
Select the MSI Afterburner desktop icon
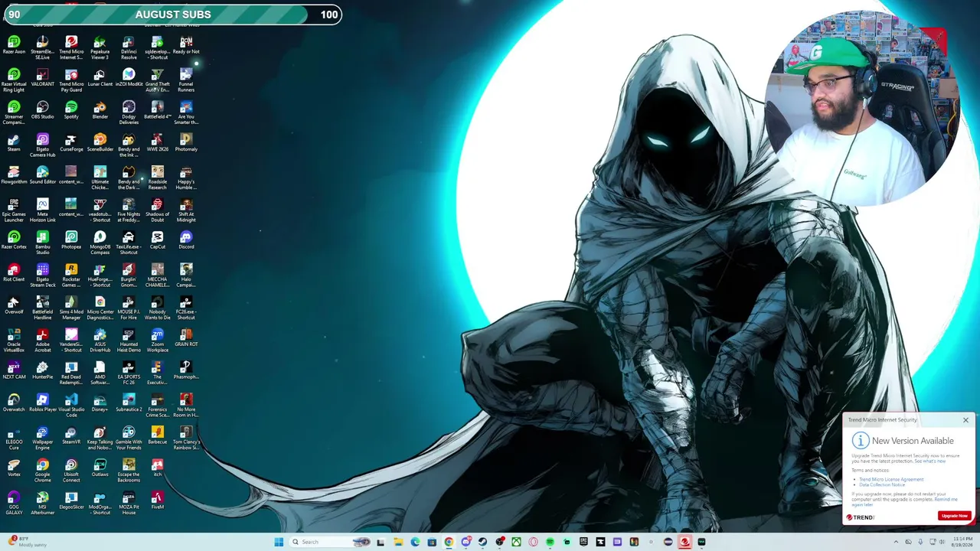tap(42, 503)
